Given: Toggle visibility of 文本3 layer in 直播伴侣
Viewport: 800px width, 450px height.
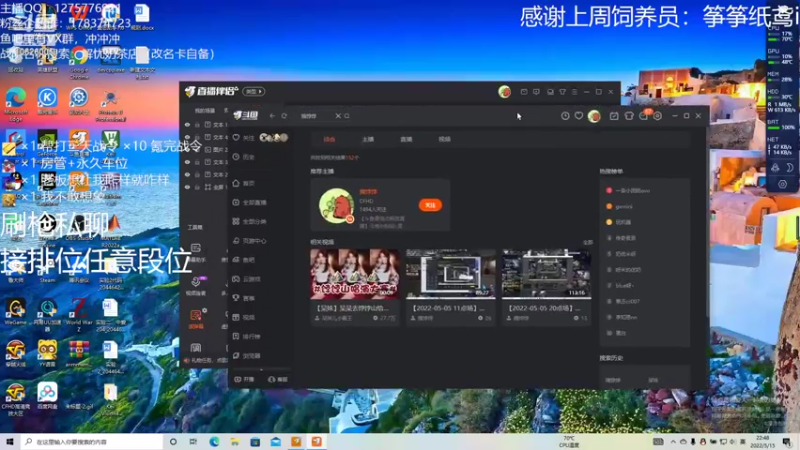Looking at the screenshot, I should point(187,162).
